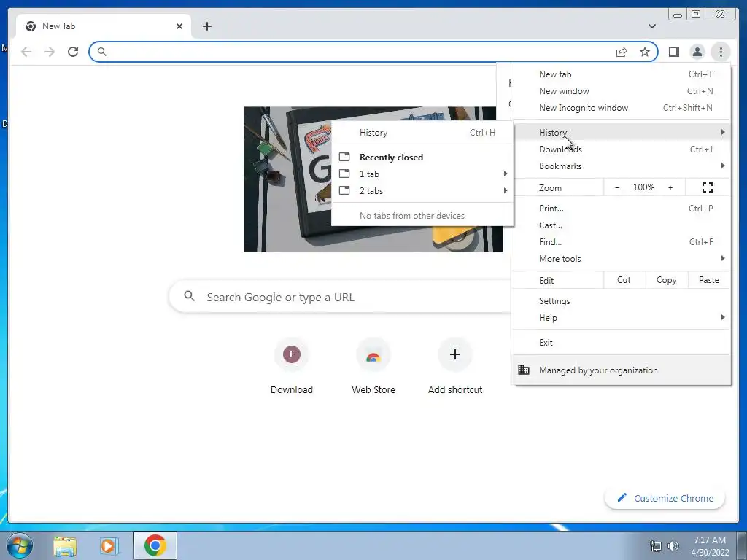747x560 pixels.
Task: Expand the History submenu arrow
Action: [723, 132]
